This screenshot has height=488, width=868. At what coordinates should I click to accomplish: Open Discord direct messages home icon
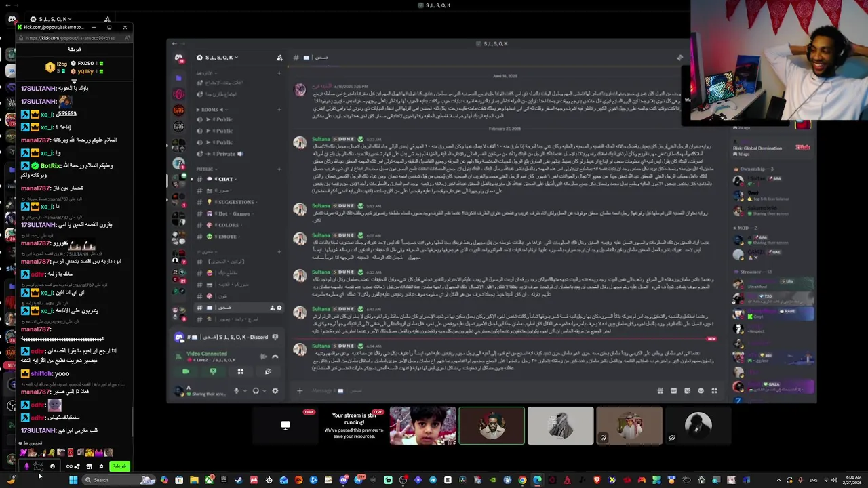pos(178,58)
